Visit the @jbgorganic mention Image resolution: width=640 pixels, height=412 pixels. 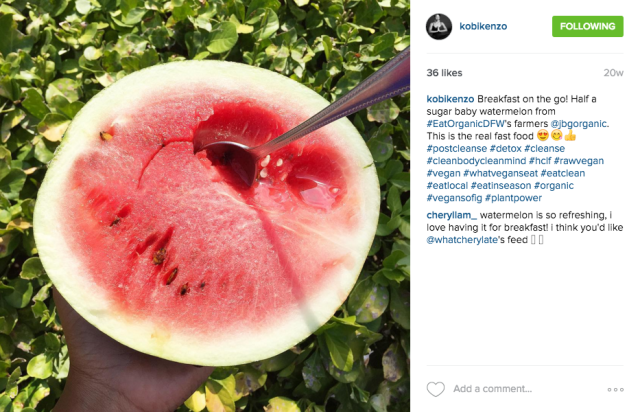578,124
